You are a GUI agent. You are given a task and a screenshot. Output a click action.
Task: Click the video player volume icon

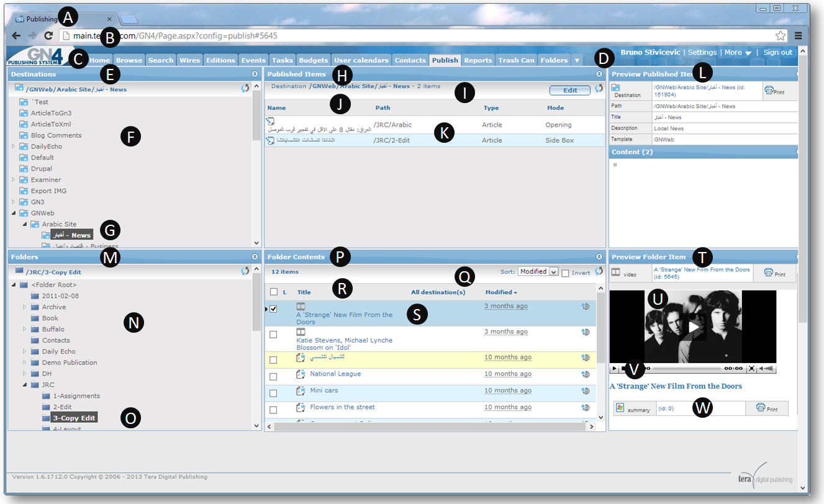[767, 368]
